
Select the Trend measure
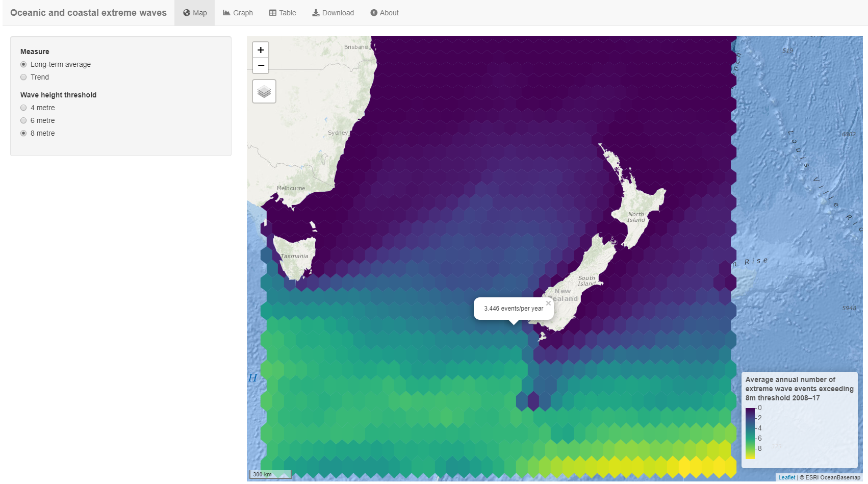pos(23,77)
